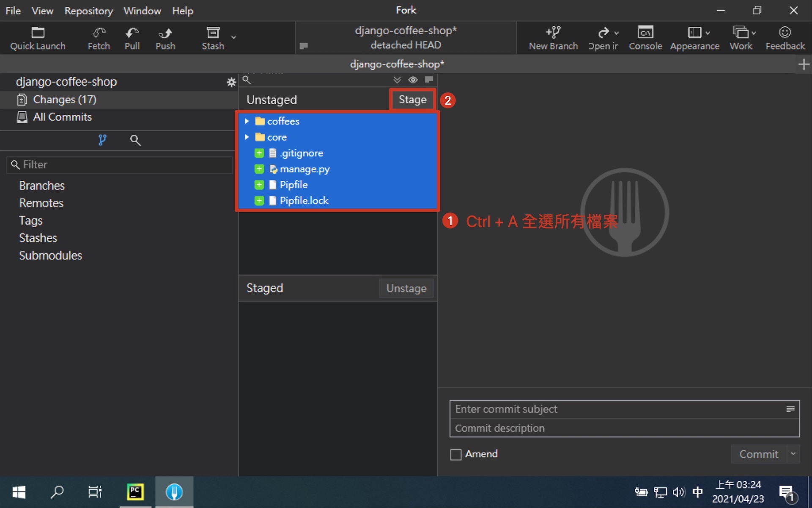Click the Commit button
The height and width of the screenshot is (508, 812).
(x=759, y=454)
